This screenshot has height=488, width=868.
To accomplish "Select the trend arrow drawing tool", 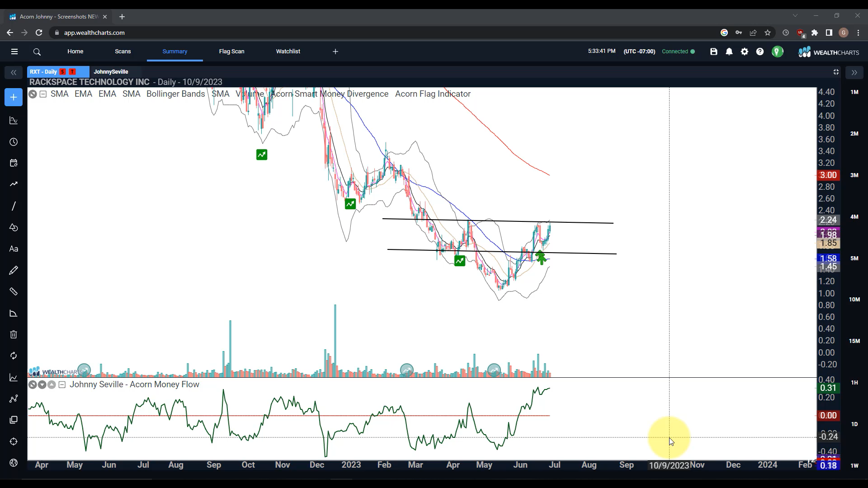I will pos(14,184).
